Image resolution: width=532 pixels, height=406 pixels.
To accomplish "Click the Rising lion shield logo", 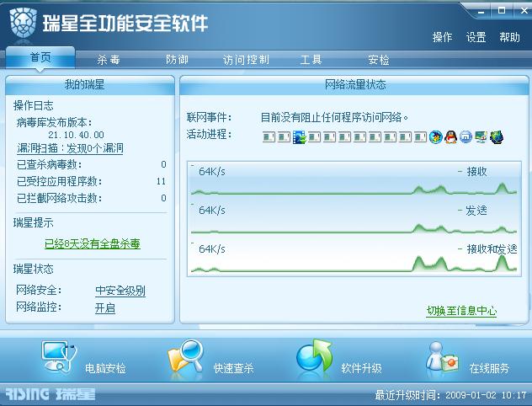I will coord(23,23).
